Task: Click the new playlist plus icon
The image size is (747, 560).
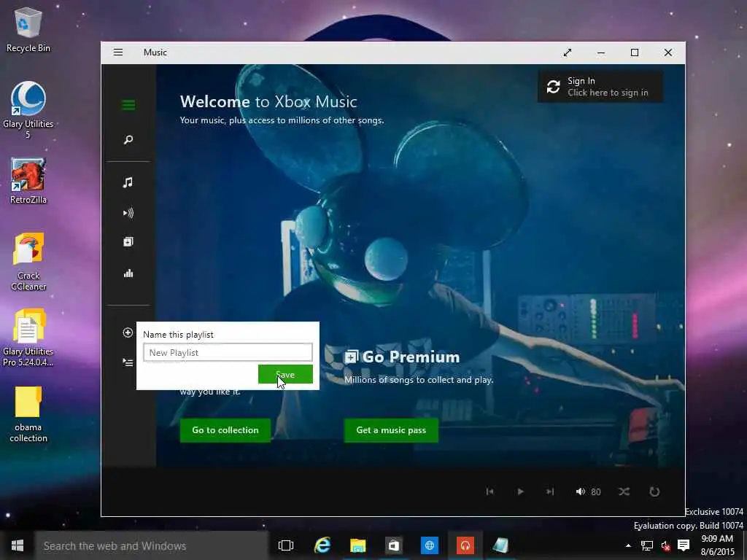Action: [128, 332]
